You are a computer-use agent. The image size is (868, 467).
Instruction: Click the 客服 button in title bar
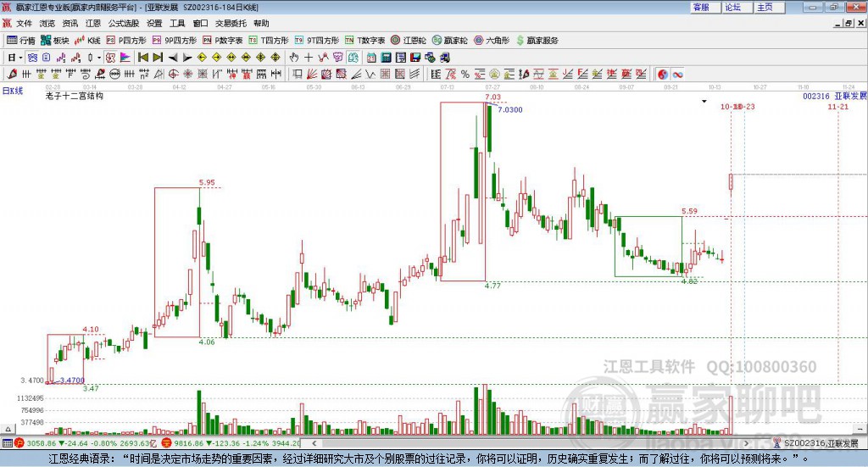pos(704,7)
